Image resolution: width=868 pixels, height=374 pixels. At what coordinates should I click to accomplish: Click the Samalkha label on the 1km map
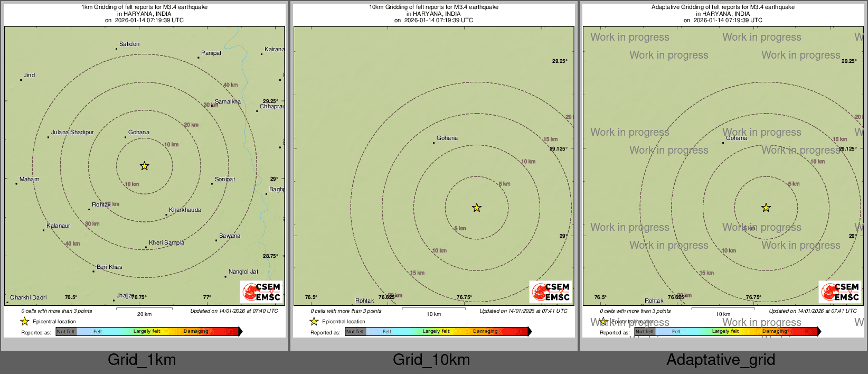tap(228, 101)
